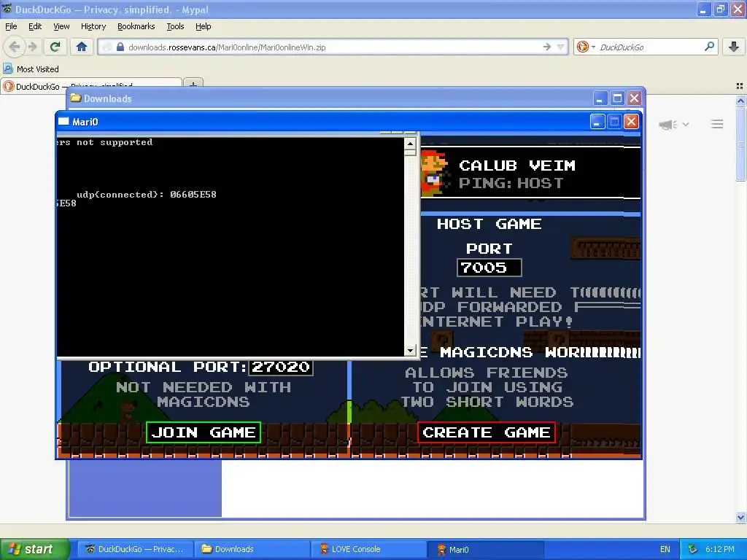
Task: Open the File menu
Action: click(11, 27)
